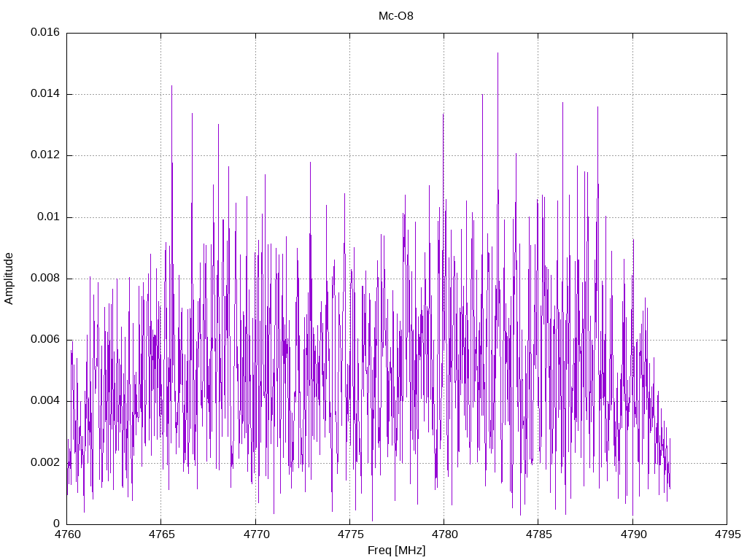
Task: Click the 0.006 y-axis tick label
Action: click(45, 340)
